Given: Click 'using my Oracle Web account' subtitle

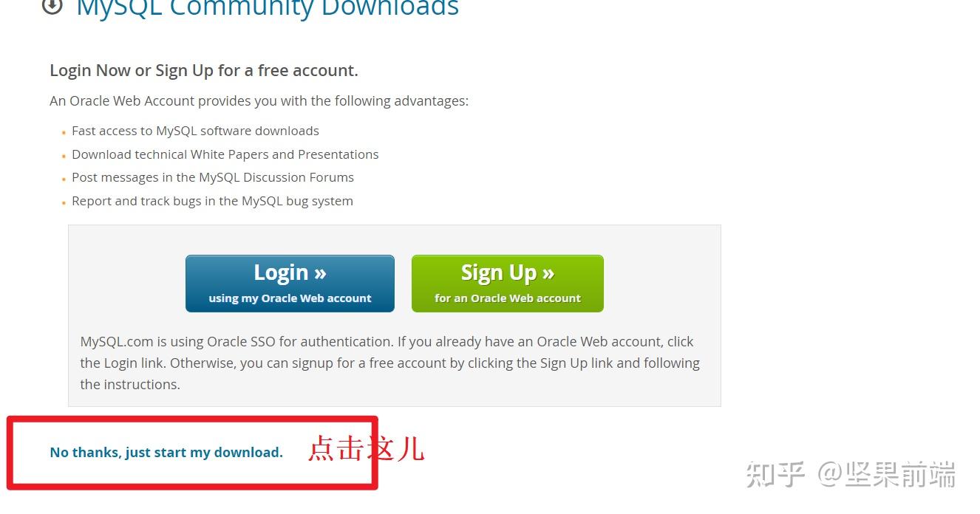Looking at the screenshot, I should click(x=290, y=298).
